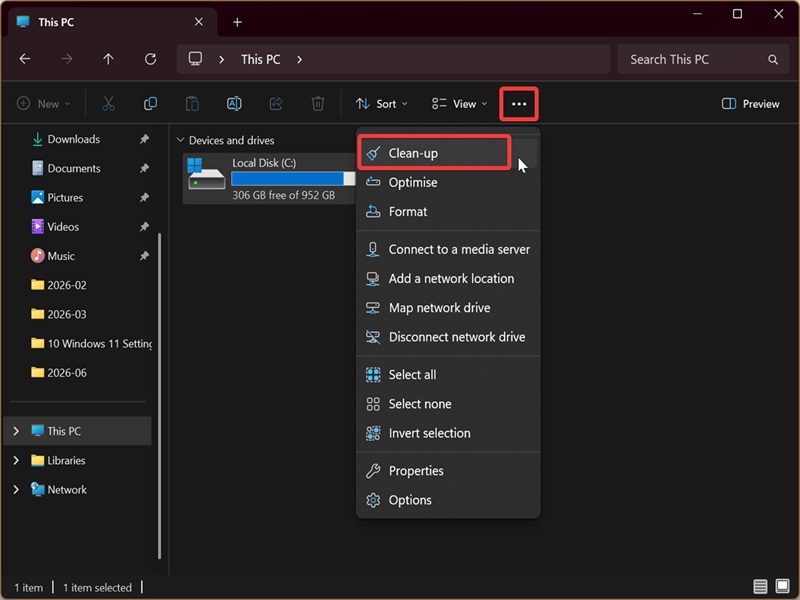Add a new tab with plus button
This screenshot has width=800, height=600.
tap(237, 22)
